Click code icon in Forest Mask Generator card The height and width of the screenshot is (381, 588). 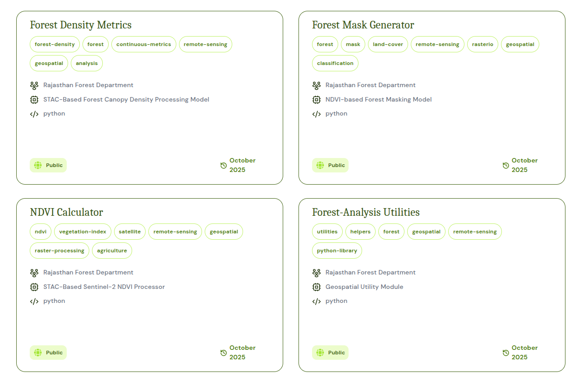click(x=317, y=114)
